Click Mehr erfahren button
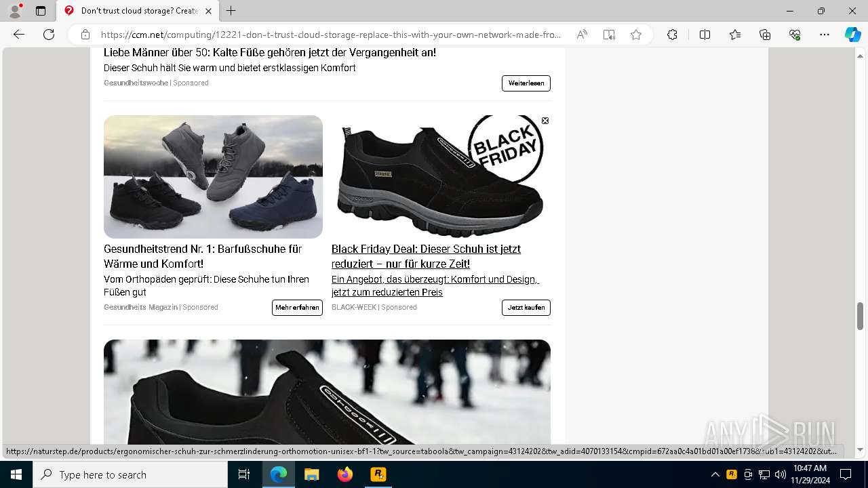868x488 pixels. click(297, 307)
